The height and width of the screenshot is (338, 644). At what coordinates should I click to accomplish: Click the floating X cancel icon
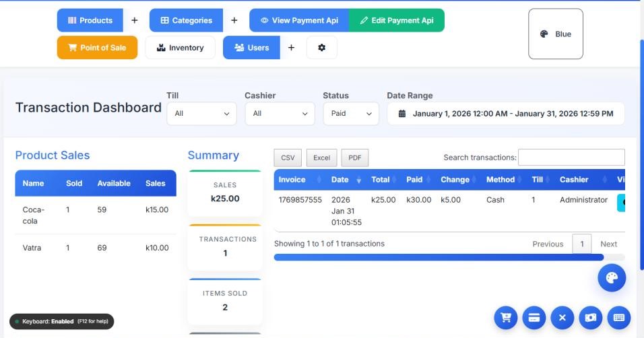tap(562, 318)
